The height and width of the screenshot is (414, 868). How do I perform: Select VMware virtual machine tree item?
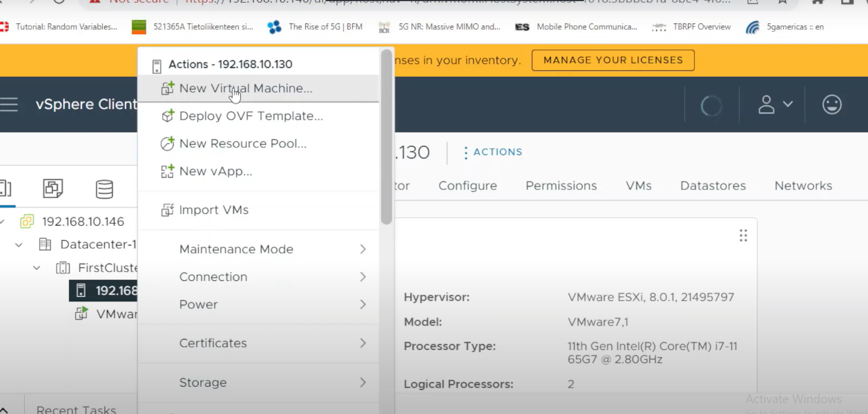tap(116, 314)
